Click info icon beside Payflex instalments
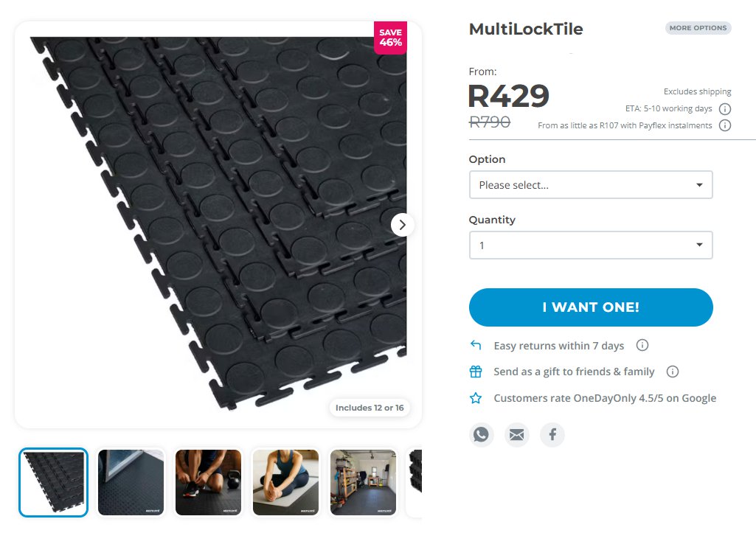This screenshot has height=533, width=756. [x=725, y=125]
